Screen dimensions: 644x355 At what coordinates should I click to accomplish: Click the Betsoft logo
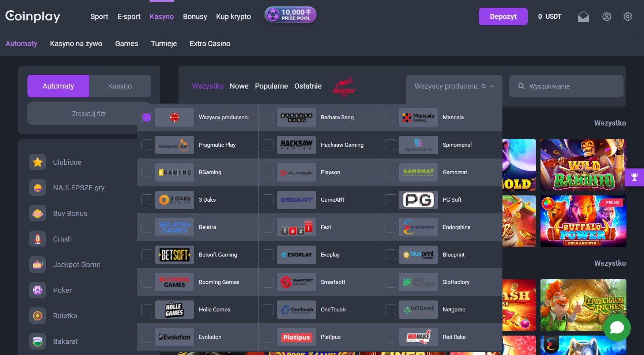174,255
